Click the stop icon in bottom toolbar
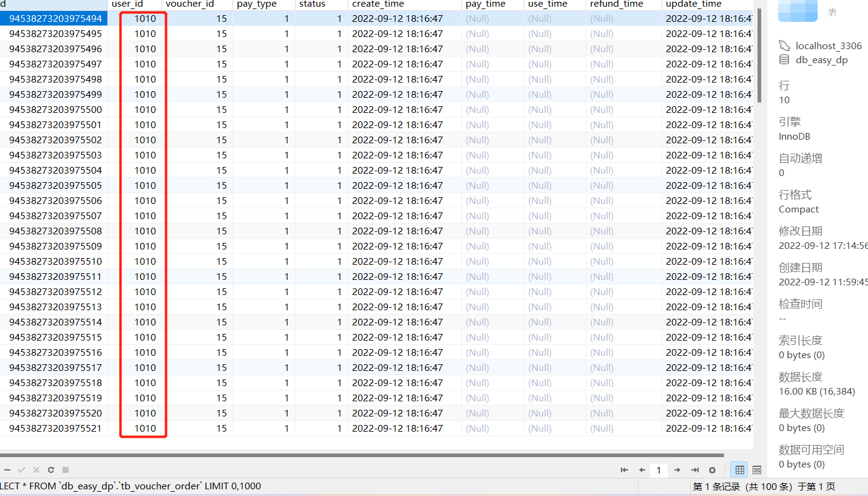Screen dimensions: 868x496 click(66, 470)
